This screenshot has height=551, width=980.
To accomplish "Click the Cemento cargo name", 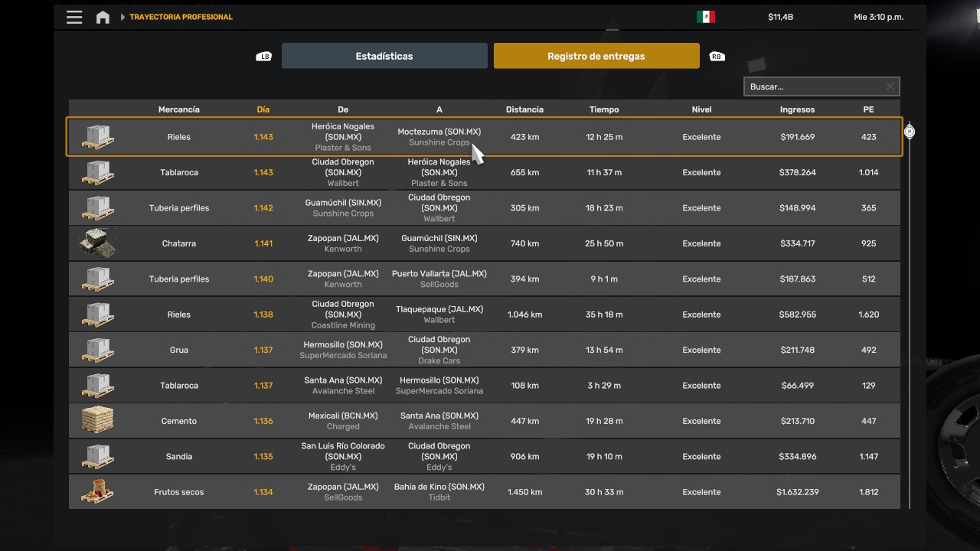I will click(x=179, y=421).
